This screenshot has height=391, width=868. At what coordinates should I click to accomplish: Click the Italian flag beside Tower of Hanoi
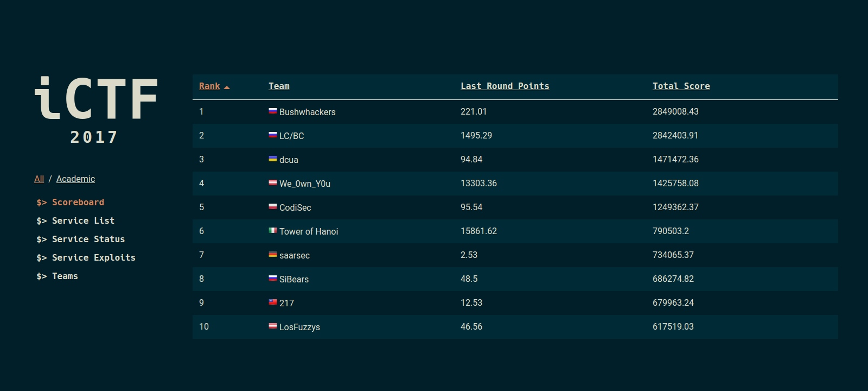[273, 230]
